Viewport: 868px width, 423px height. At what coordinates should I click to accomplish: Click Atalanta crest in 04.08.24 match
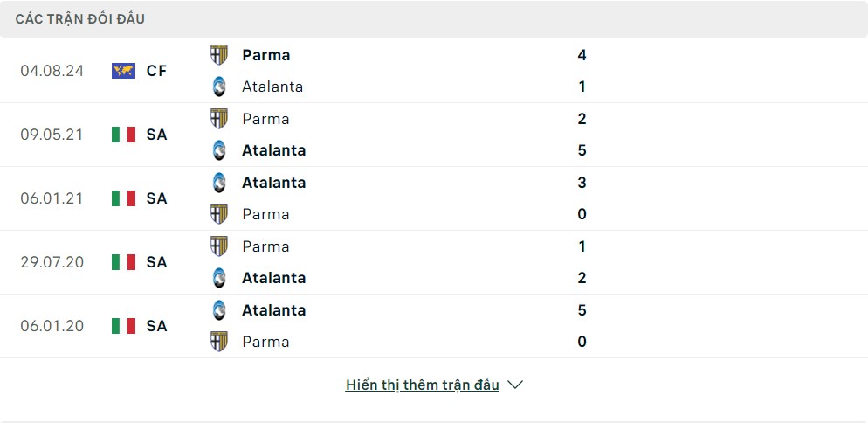click(x=219, y=87)
